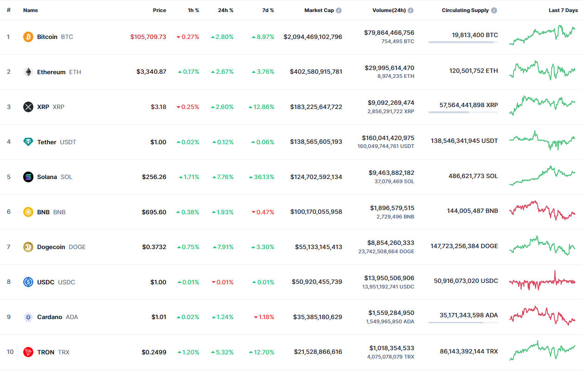Sort by 24h % column header

point(225,10)
